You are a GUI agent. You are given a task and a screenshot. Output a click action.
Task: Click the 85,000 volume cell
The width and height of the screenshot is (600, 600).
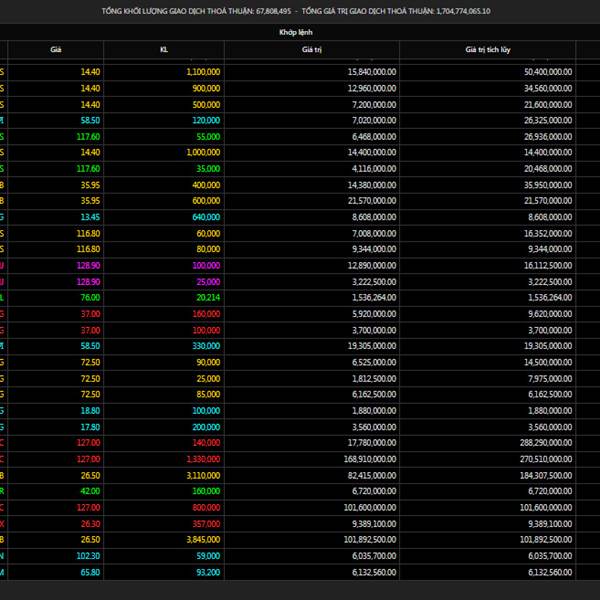208,395
